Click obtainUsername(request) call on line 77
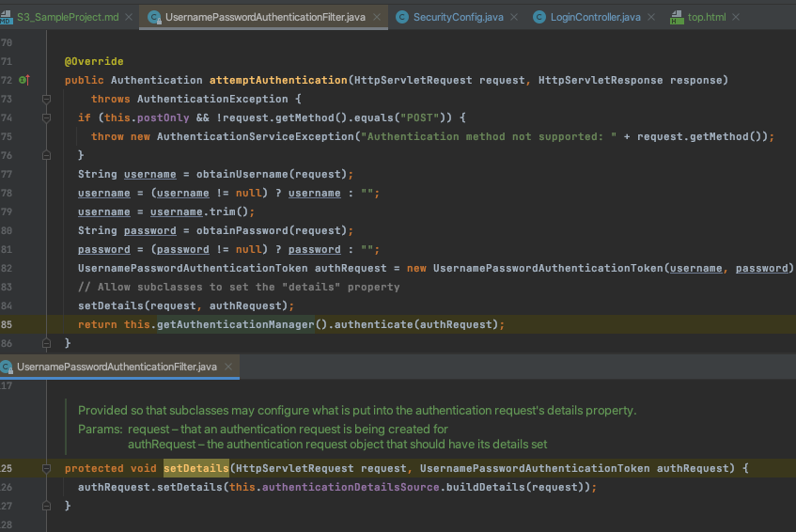The image size is (796, 532). [272, 174]
